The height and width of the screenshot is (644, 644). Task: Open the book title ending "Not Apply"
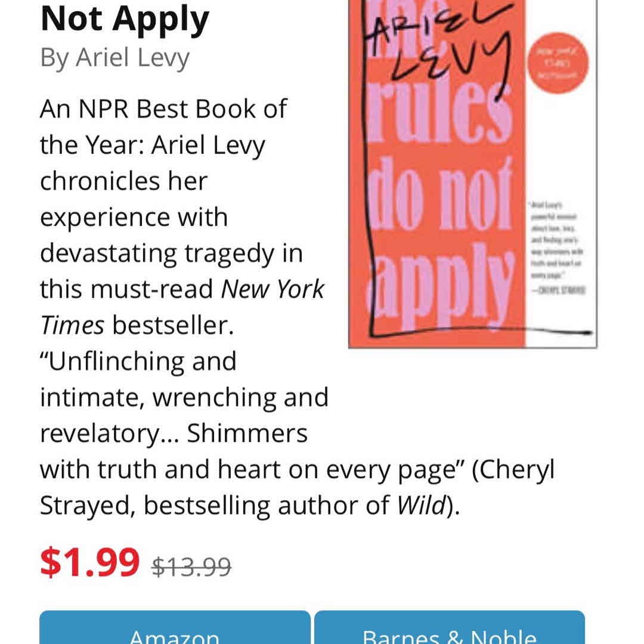(125, 19)
